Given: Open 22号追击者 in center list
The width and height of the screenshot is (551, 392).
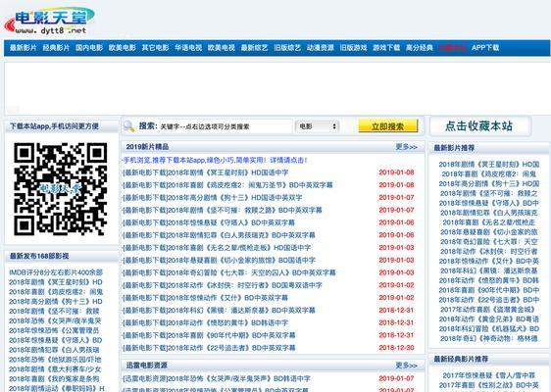Looking at the screenshot, I should pyautogui.click(x=209, y=348).
